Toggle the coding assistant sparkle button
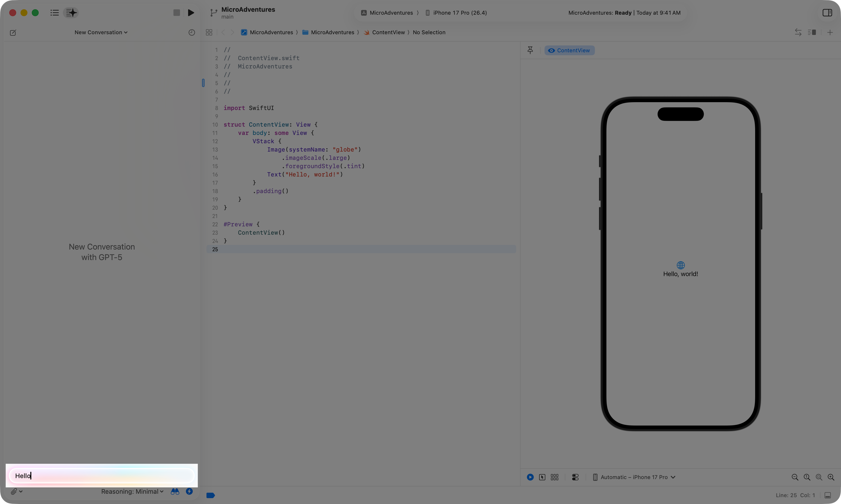841x504 pixels. pos(71,13)
